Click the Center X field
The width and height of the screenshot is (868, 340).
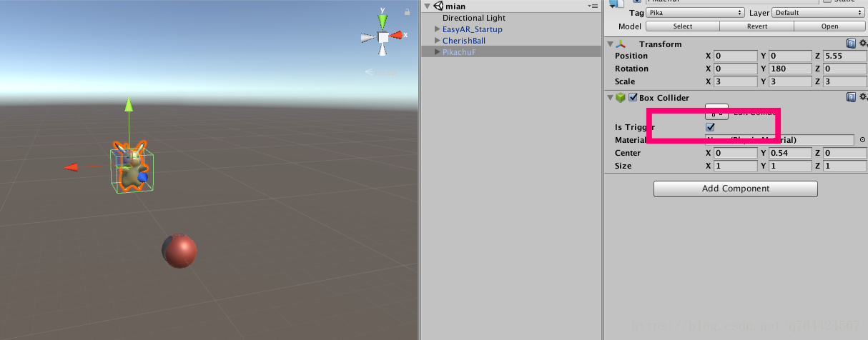click(734, 153)
